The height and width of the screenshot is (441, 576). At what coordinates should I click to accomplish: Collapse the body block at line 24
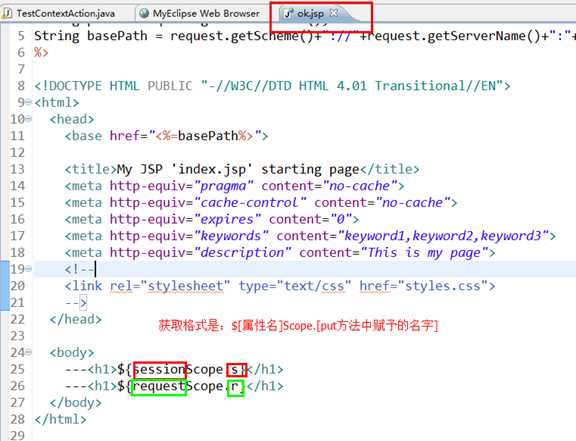29,352
